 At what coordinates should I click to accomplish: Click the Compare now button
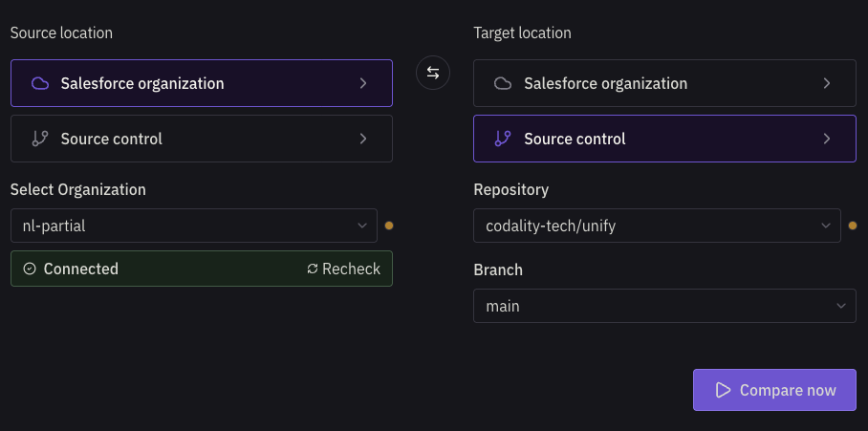pos(774,390)
